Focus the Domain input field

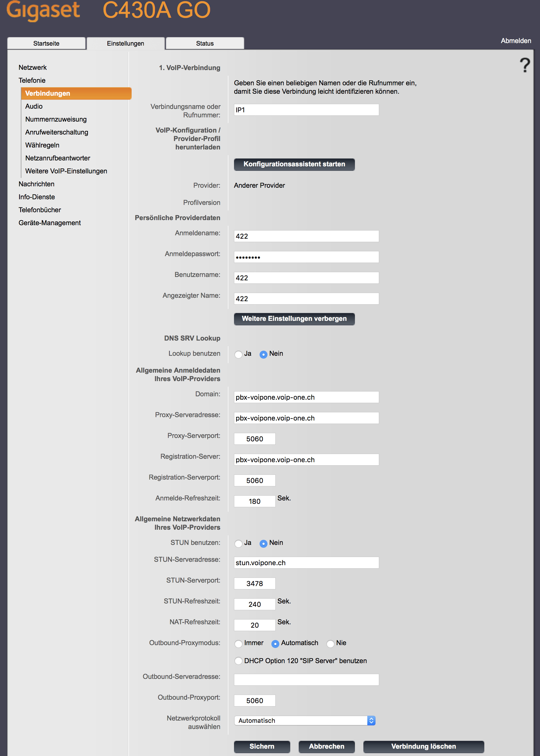click(x=306, y=397)
